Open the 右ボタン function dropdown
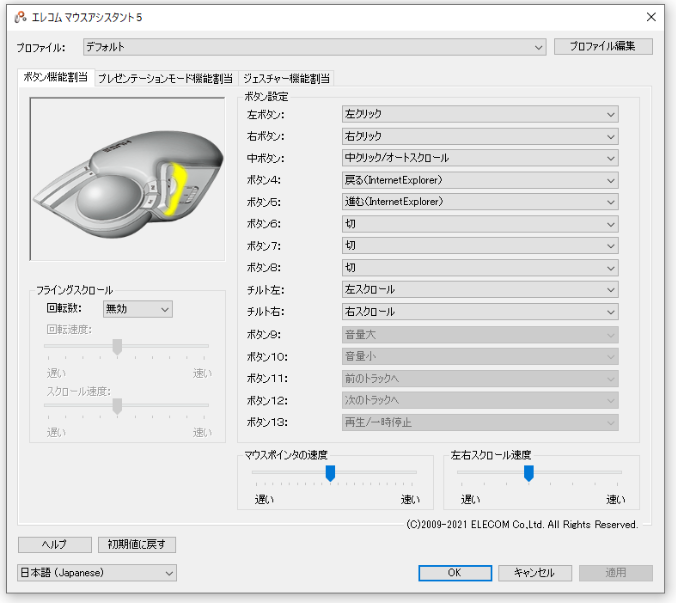Viewport: 676px width, 603px height. pos(480,137)
